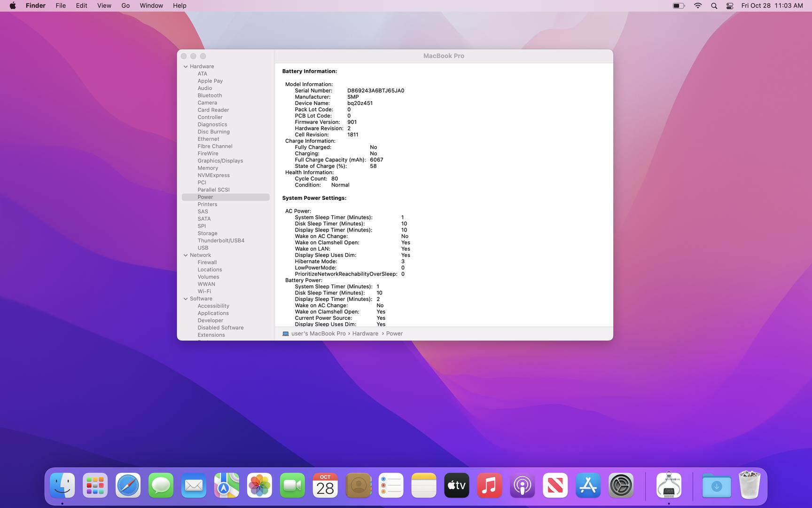Click Spotlight search icon in menu bar

point(714,6)
